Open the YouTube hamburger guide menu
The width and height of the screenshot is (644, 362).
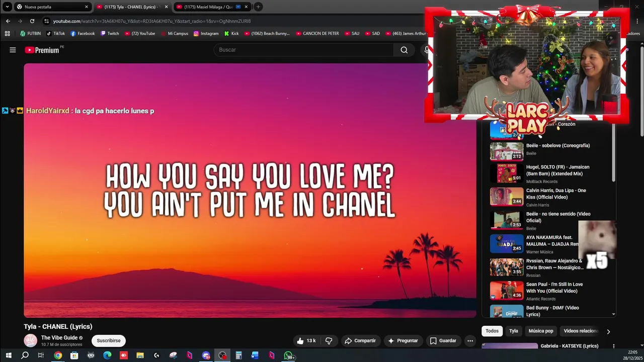13,50
